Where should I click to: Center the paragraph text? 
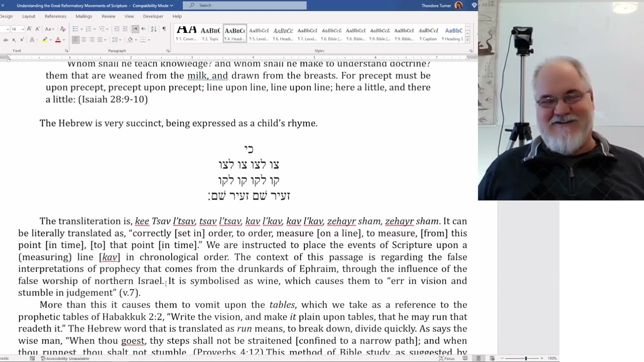[x=84, y=40]
